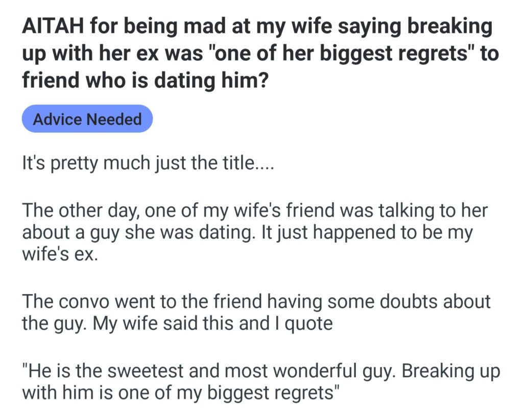This screenshot has height=420, width=523.
Task: Click the text "wife's ex."
Action: (59, 253)
